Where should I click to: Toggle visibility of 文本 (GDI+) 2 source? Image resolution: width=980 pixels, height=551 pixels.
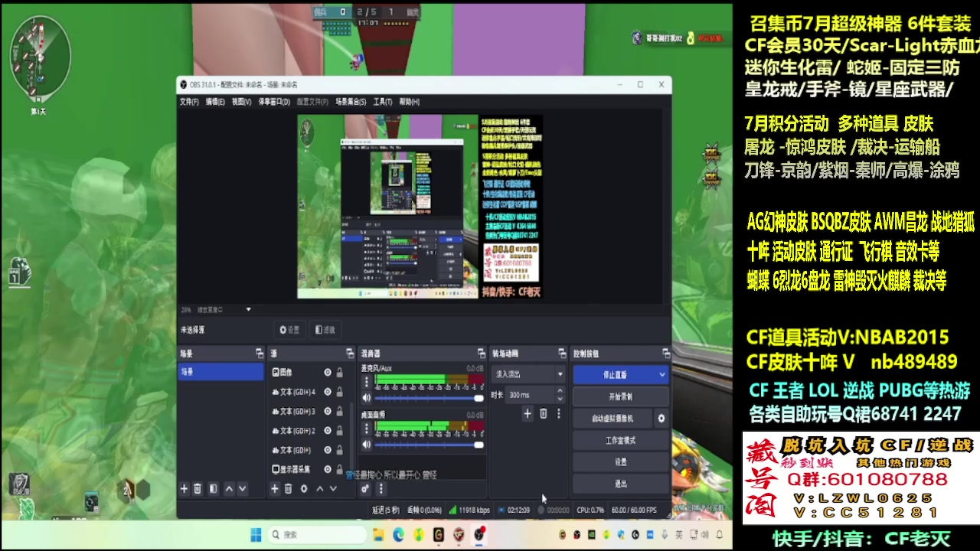(327, 431)
